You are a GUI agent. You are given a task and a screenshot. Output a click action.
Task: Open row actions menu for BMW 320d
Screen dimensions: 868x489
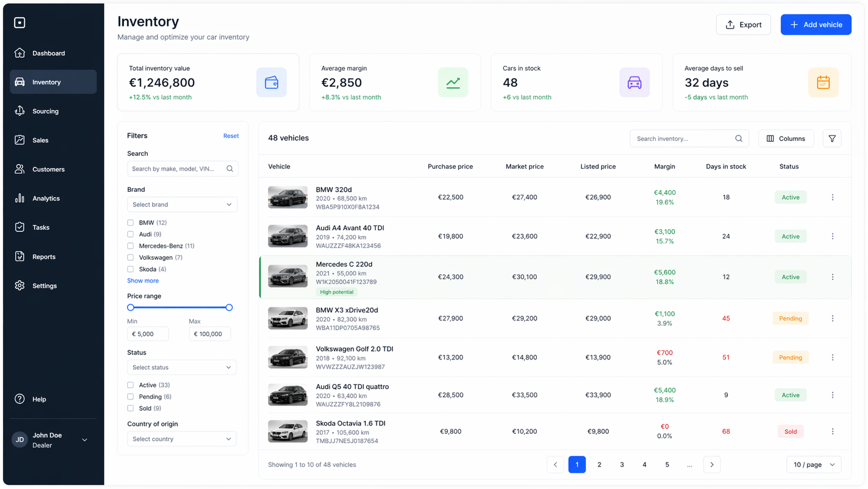(833, 197)
